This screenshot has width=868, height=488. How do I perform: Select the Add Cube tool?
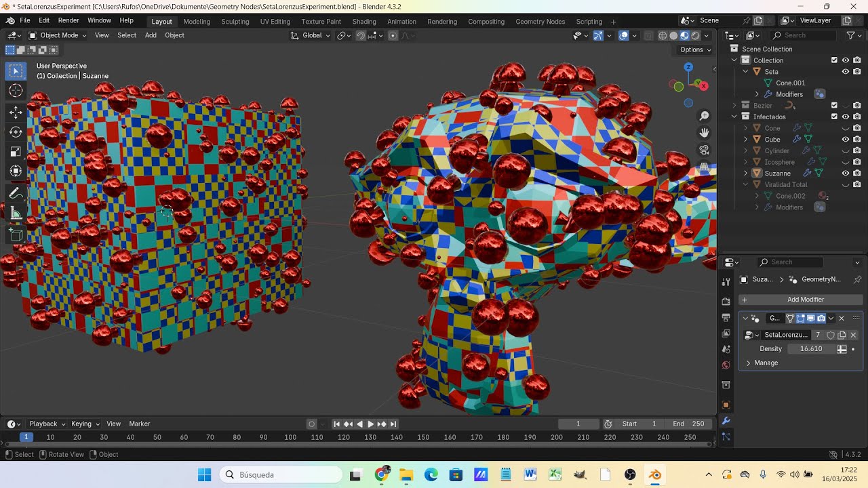click(x=16, y=236)
